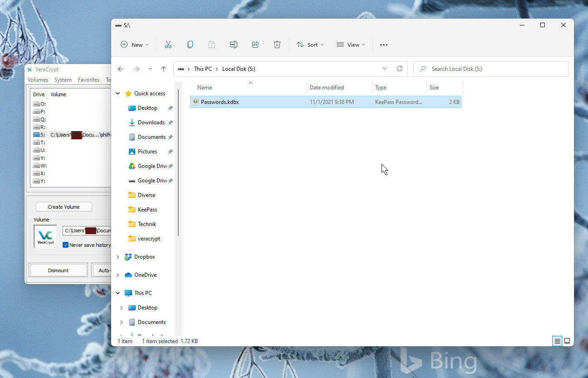Expand address bar history dropdown
Viewport: 588px width, 378px height.
[385, 69]
